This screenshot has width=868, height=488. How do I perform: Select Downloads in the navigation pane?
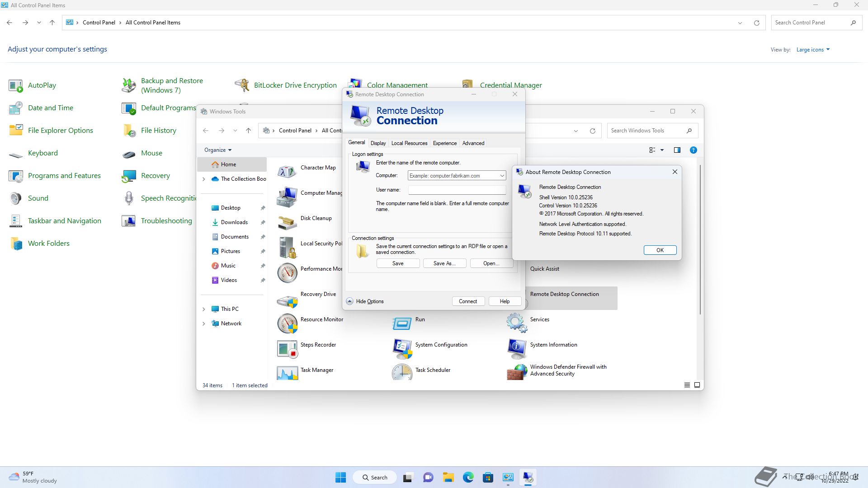click(234, 222)
